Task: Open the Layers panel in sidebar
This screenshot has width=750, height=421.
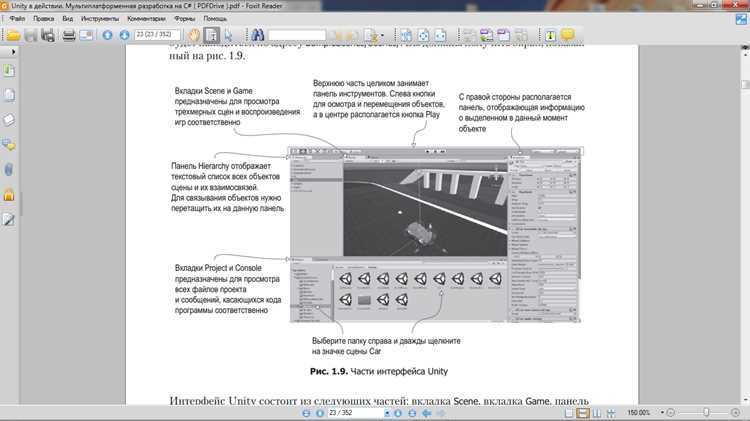Action: (9, 120)
